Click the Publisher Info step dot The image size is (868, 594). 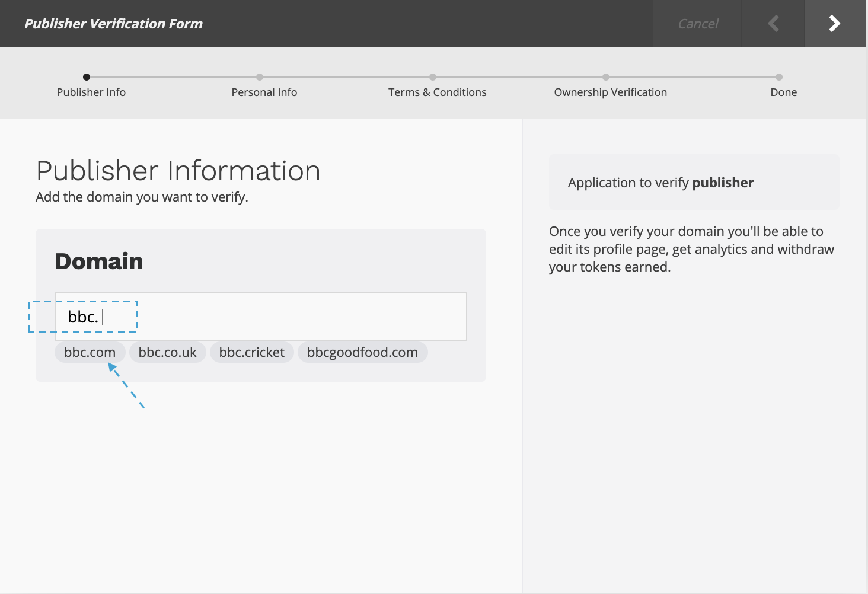click(87, 77)
